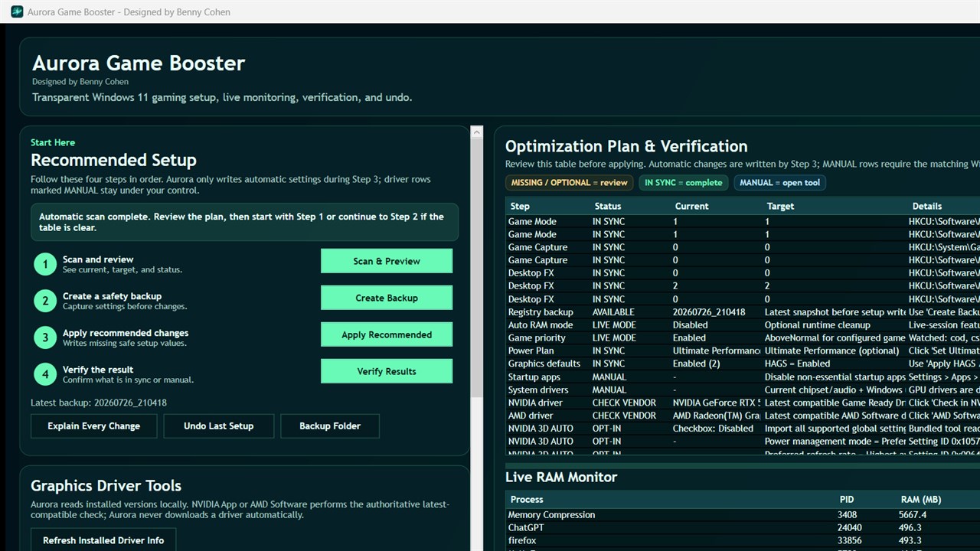Click the step 1 circle marker
980x551 pixels.
pyautogui.click(x=45, y=264)
